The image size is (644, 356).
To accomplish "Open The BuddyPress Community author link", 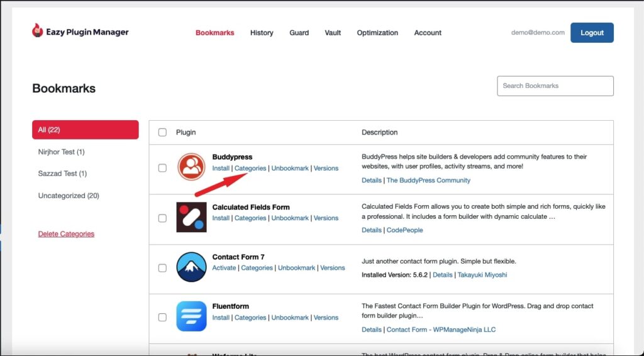I will [428, 181].
